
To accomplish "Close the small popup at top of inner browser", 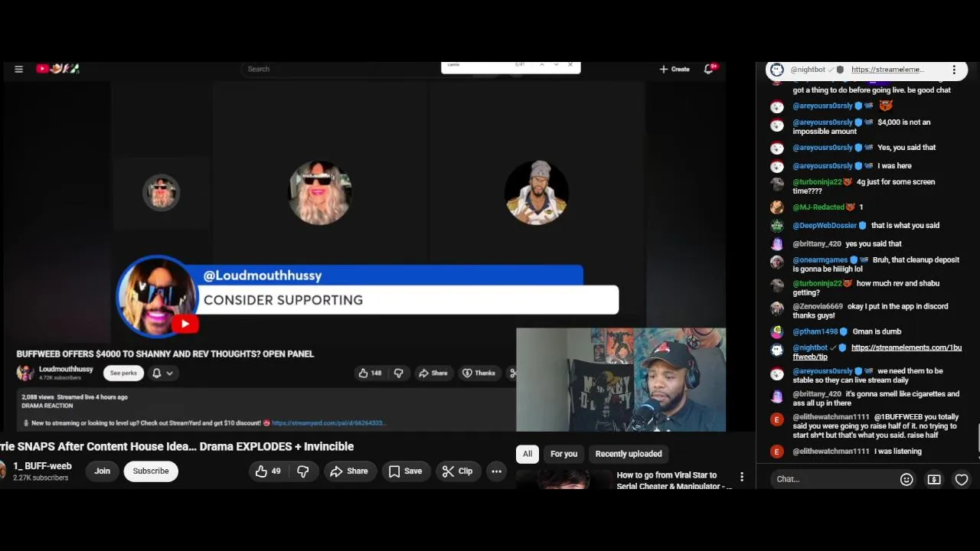I will coord(570,65).
